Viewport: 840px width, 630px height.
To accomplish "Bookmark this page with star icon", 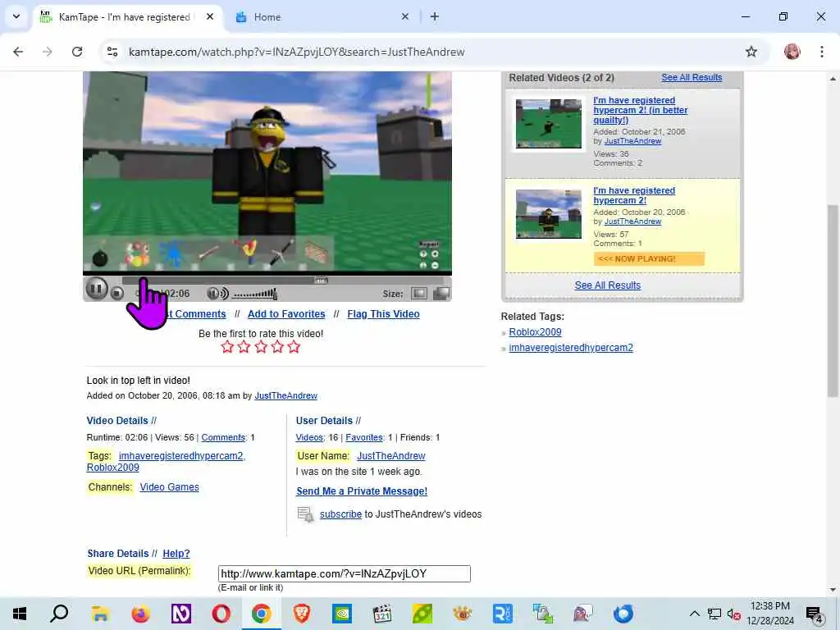I will coord(751,52).
